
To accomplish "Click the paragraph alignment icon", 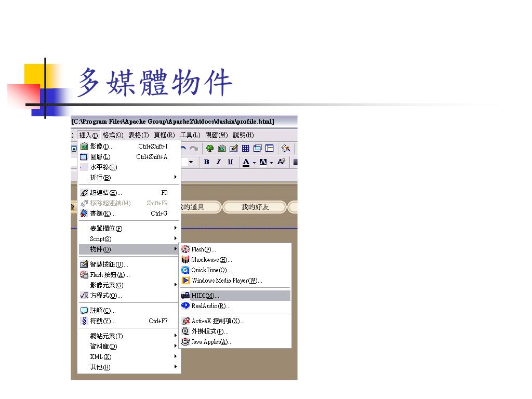I will coord(295,162).
